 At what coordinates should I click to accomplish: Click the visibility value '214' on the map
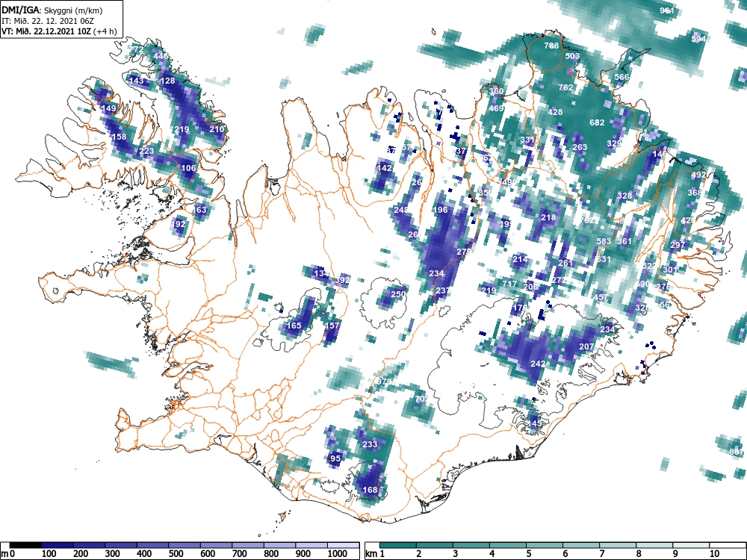click(520, 260)
